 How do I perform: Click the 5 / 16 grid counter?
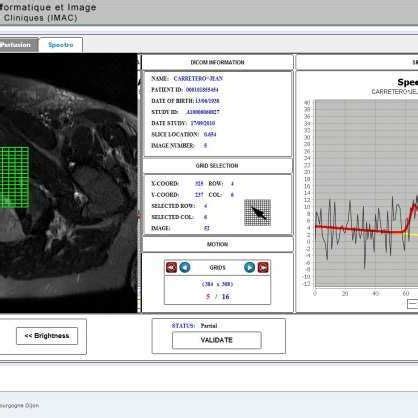point(217,296)
